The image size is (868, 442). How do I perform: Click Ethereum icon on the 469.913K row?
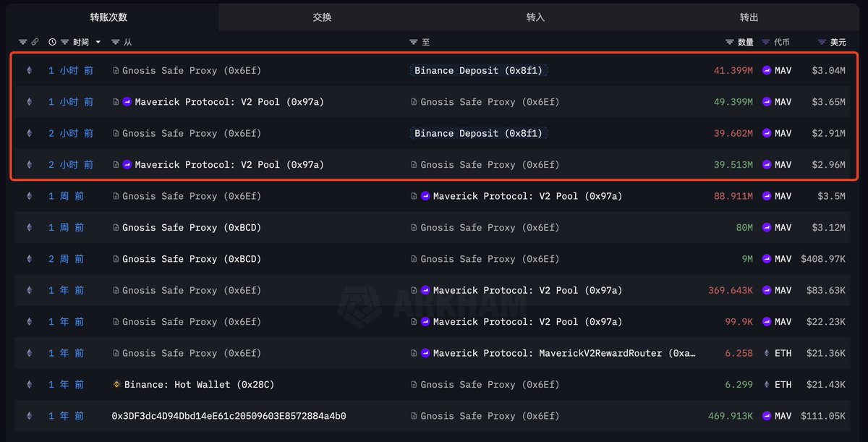tap(30, 416)
